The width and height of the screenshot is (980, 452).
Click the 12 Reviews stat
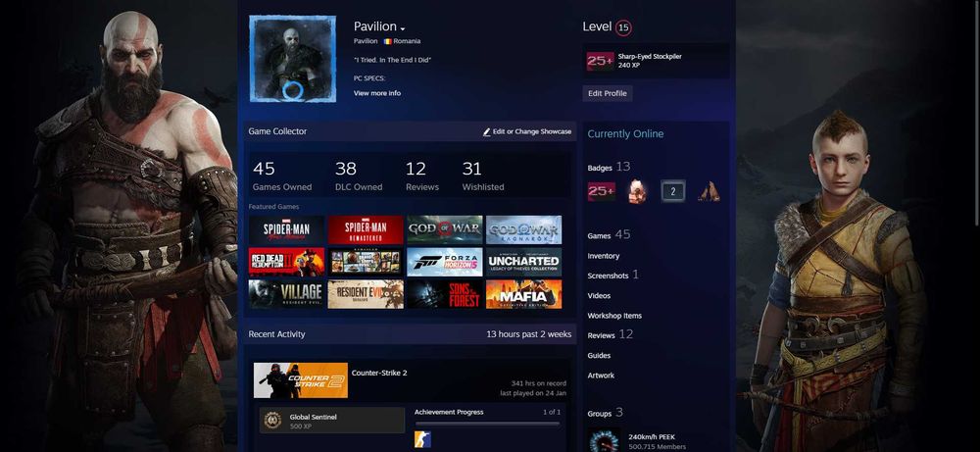click(421, 176)
